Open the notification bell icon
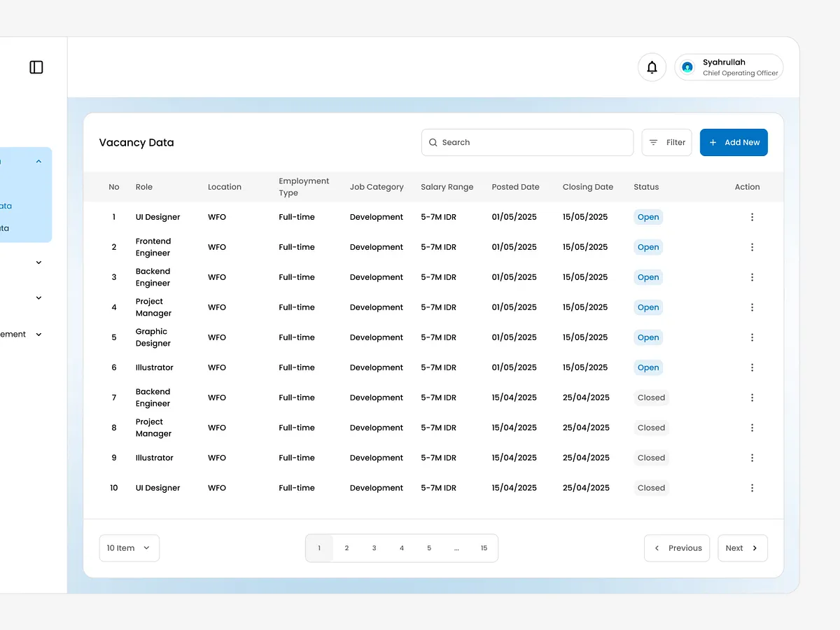Image resolution: width=840 pixels, height=630 pixels. tap(652, 66)
